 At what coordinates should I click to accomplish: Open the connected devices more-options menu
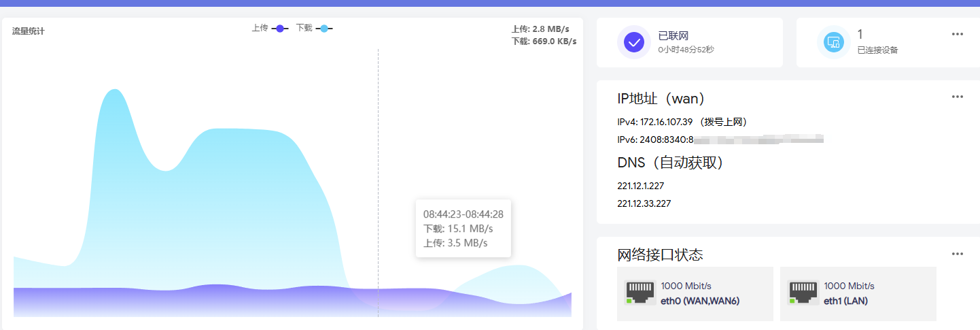(958, 35)
